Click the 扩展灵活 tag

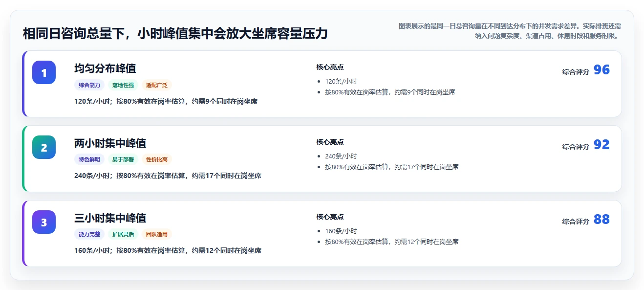point(123,234)
